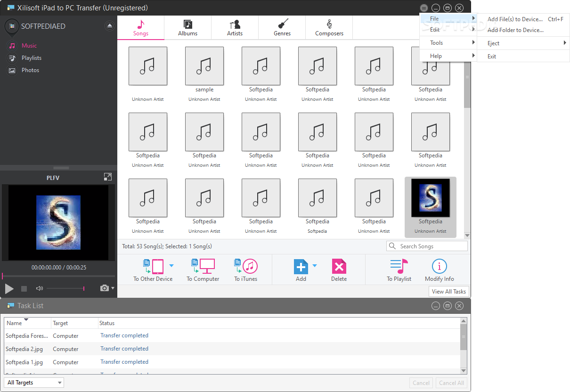Open the File menu
Screen dimensions: 570x392
448,19
